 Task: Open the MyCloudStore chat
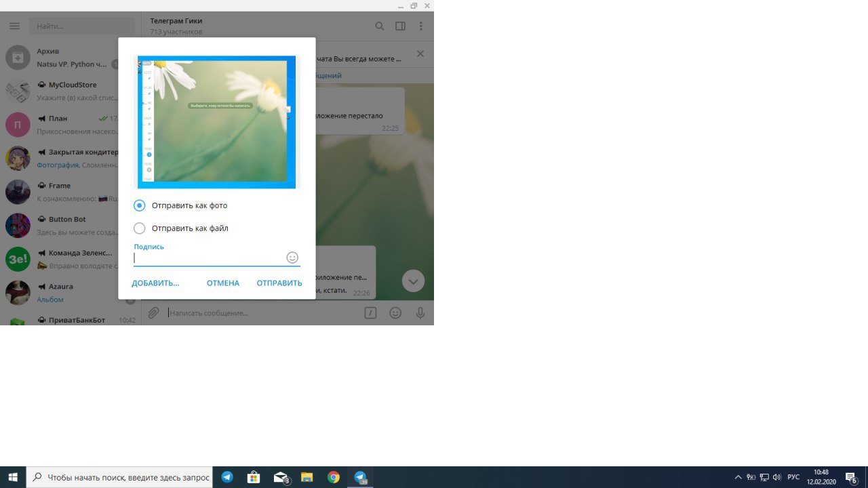tap(71, 91)
